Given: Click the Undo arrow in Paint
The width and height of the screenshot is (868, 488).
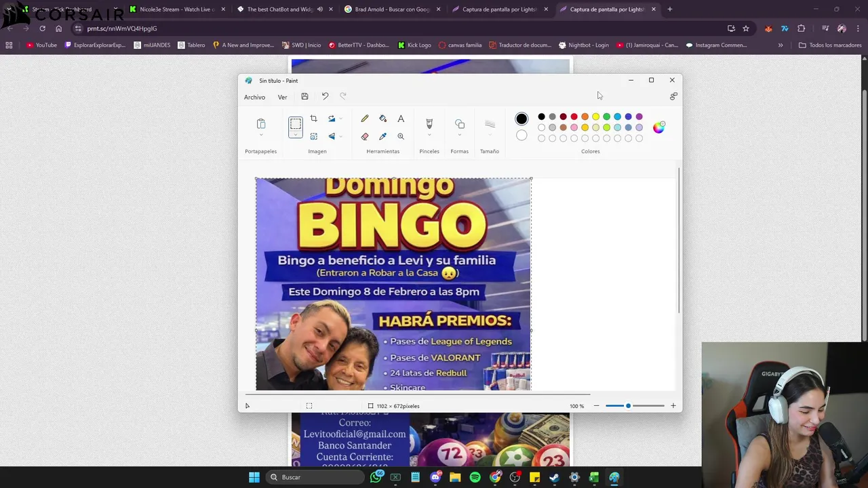Looking at the screenshot, I should point(325,96).
